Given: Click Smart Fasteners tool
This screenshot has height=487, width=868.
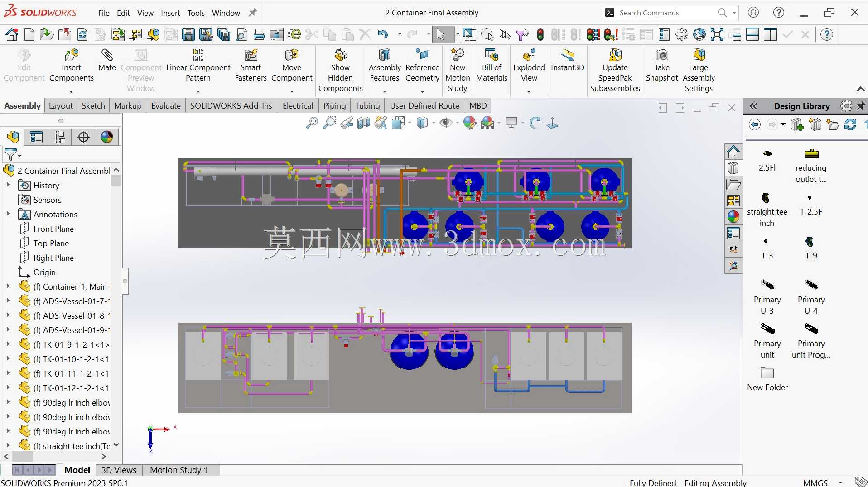Looking at the screenshot, I should (x=251, y=66).
